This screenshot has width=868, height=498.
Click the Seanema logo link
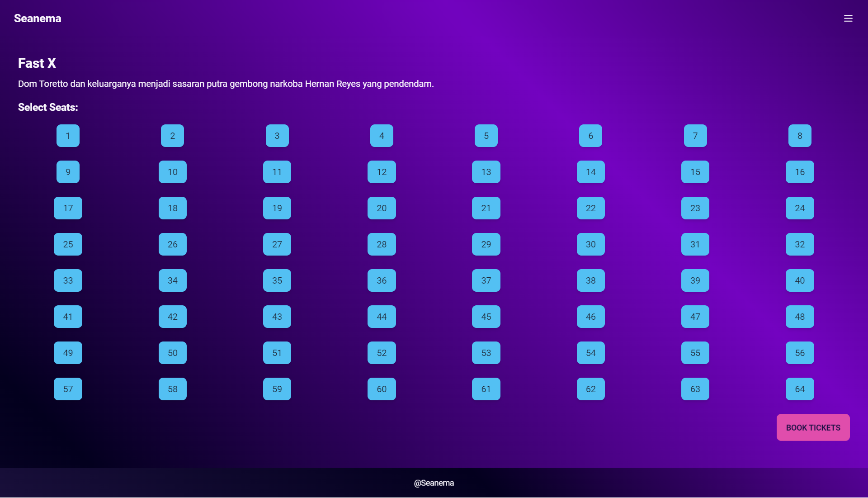coord(38,19)
